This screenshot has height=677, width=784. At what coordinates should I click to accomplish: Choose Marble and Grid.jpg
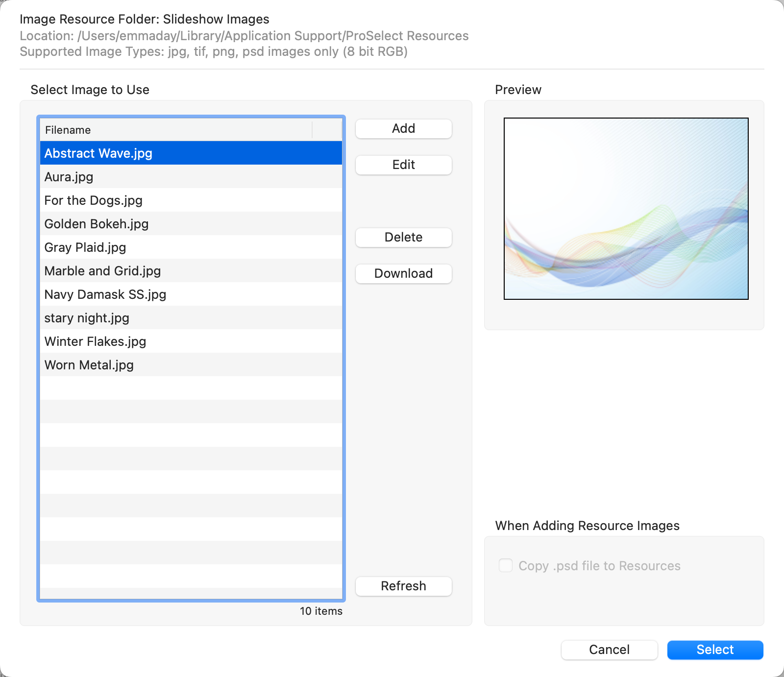102,271
